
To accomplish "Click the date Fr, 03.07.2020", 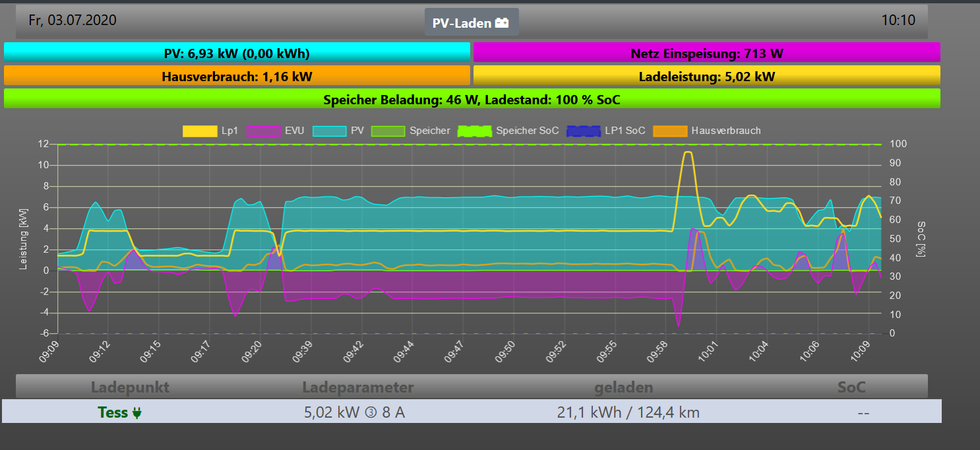I will (x=73, y=20).
